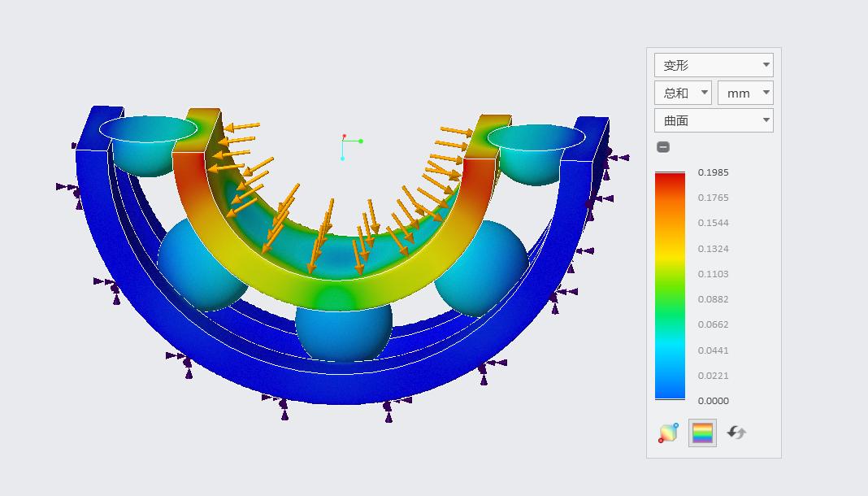
Task: Click the coordinate origin triad above the model
Action: pyautogui.click(x=351, y=146)
